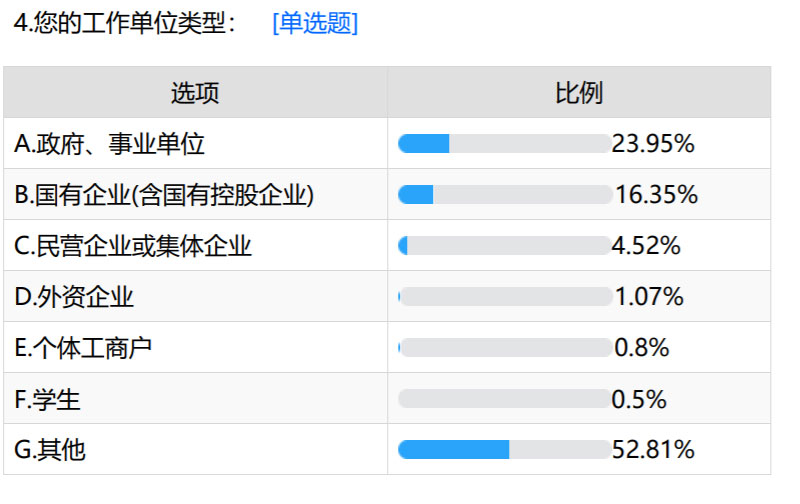Select the C.民营企业或集体企业 option
The width and height of the screenshot is (800, 504).
[x=133, y=246]
